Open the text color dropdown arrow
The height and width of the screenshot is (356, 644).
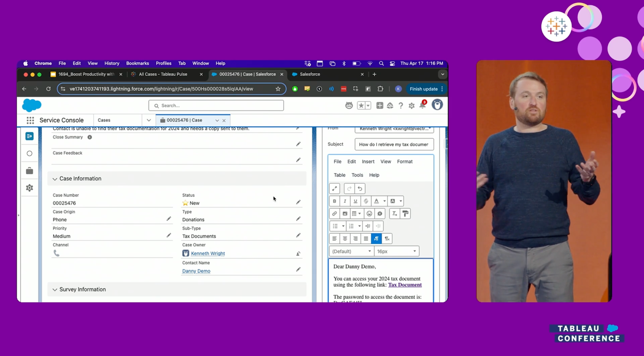(384, 201)
